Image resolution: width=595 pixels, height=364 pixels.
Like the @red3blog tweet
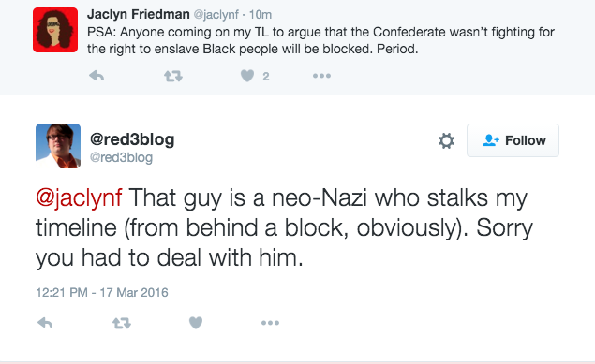coord(196,323)
